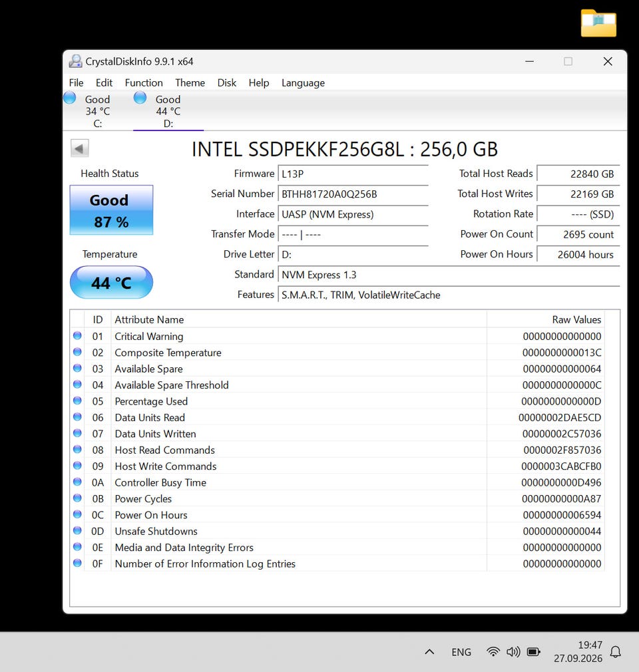The height and width of the screenshot is (672, 639).
Task: Click the 44 °C temperature button
Action: (x=112, y=282)
